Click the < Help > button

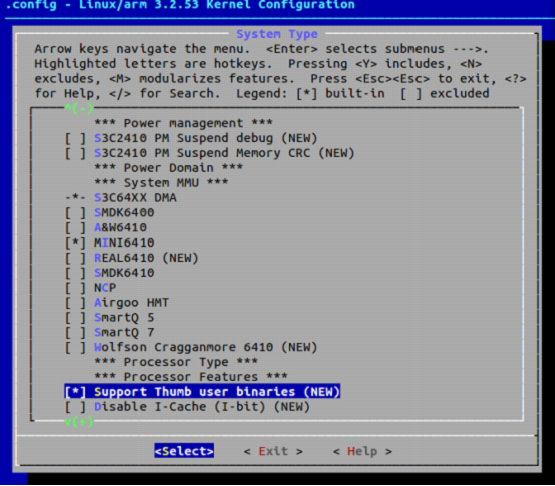click(x=362, y=451)
